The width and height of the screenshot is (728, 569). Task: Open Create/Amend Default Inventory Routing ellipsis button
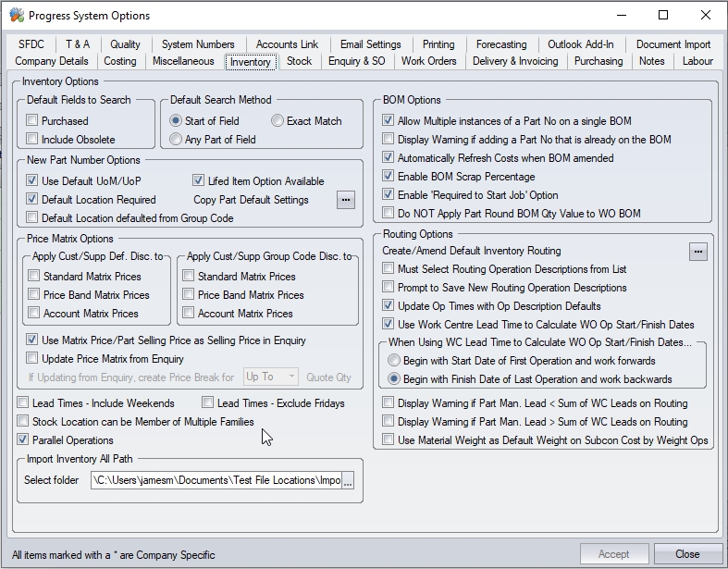pyautogui.click(x=698, y=251)
